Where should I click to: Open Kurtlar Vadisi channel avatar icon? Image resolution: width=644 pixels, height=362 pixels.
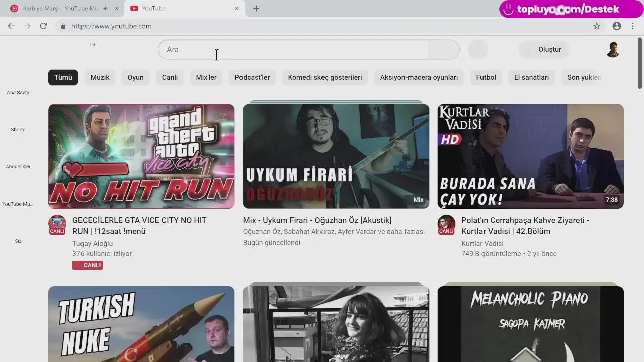[x=446, y=225]
